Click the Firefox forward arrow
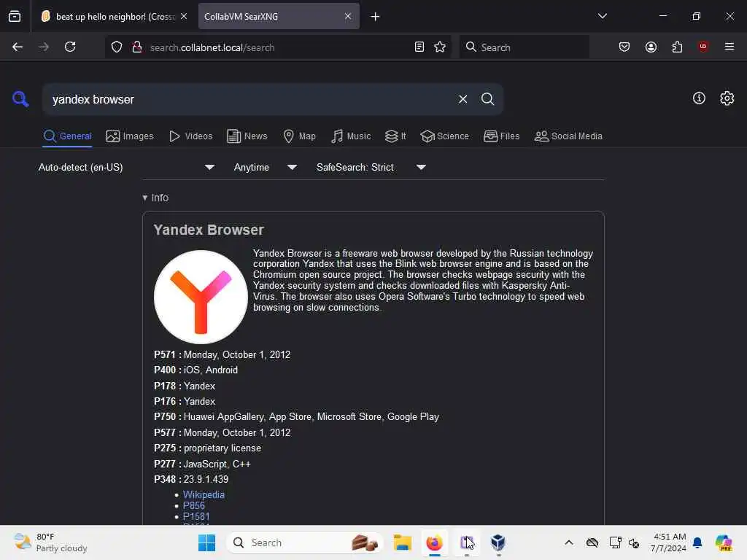The width and height of the screenshot is (747, 560). coord(43,47)
